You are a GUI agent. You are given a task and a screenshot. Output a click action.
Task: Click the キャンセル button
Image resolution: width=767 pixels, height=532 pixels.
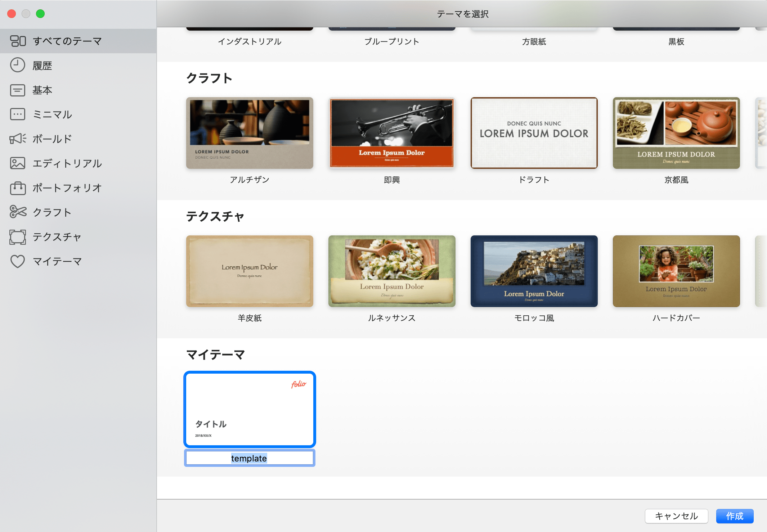coord(676,516)
